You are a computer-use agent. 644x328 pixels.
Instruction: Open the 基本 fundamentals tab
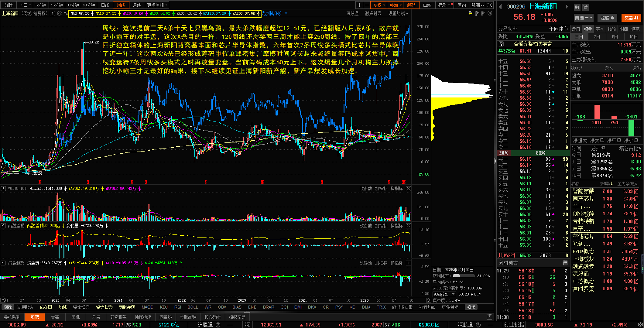pos(600,29)
